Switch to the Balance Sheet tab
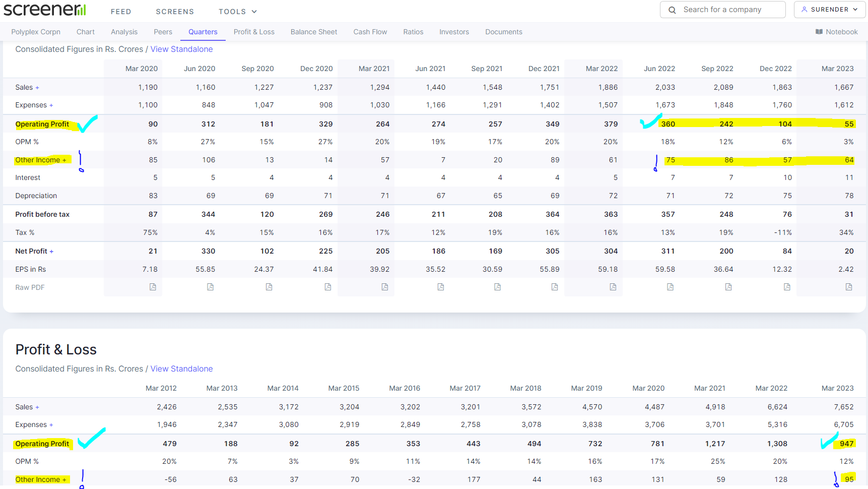 pyautogui.click(x=313, y=32)
